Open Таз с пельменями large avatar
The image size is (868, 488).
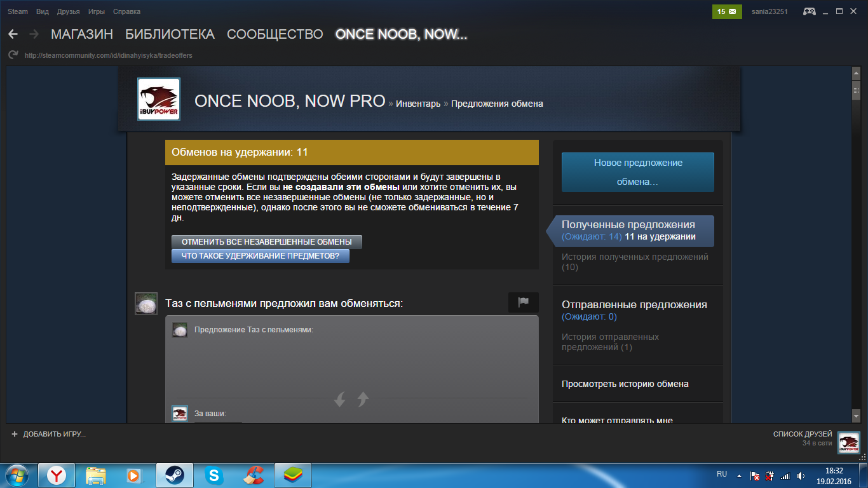146,304
